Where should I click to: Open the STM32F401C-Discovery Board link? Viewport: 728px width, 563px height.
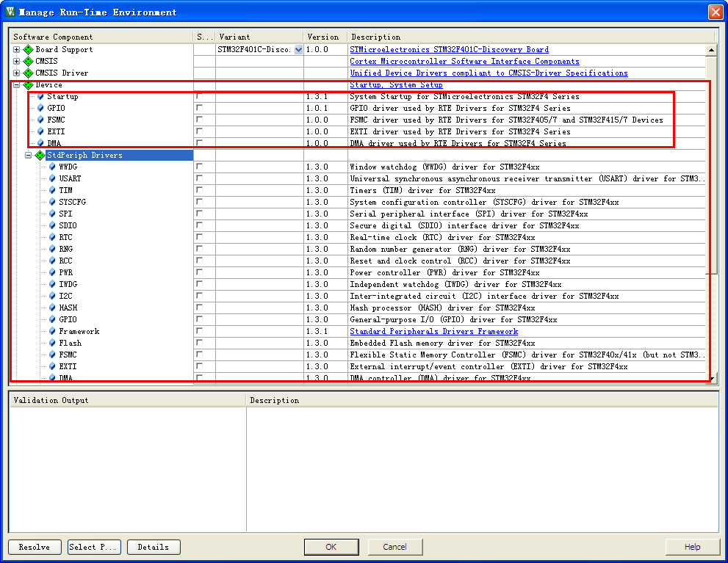tap(449, 50)
